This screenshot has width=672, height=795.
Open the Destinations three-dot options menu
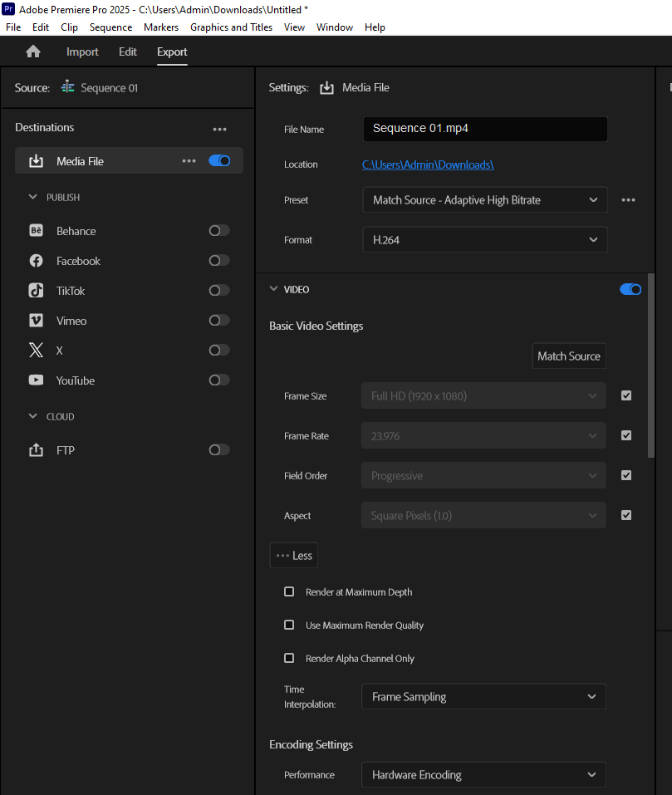point(219,130)
